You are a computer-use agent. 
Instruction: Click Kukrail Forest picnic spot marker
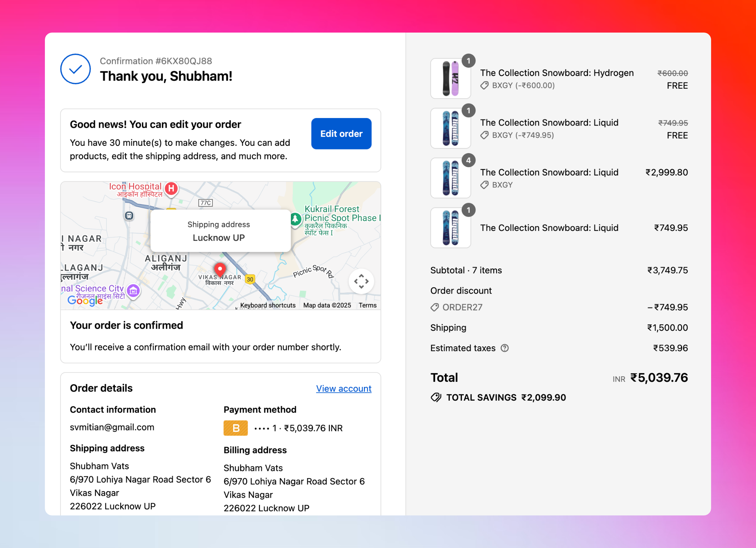tap(295, 219)
